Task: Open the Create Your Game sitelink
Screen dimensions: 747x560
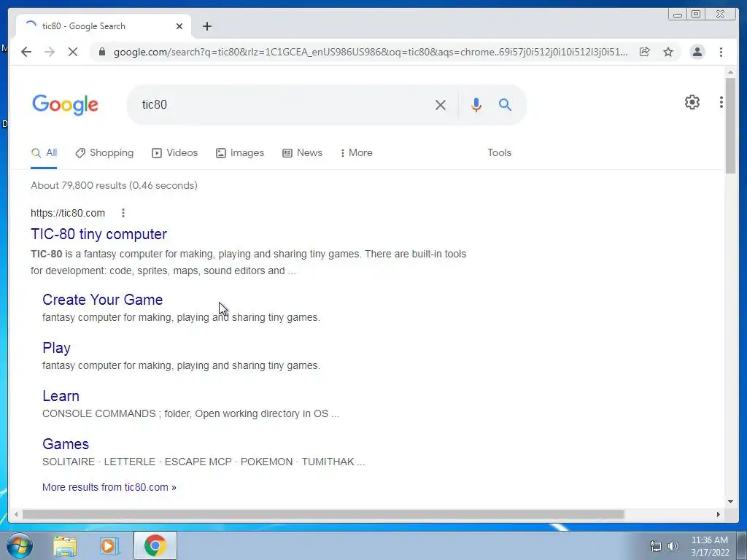Action: 102,300
